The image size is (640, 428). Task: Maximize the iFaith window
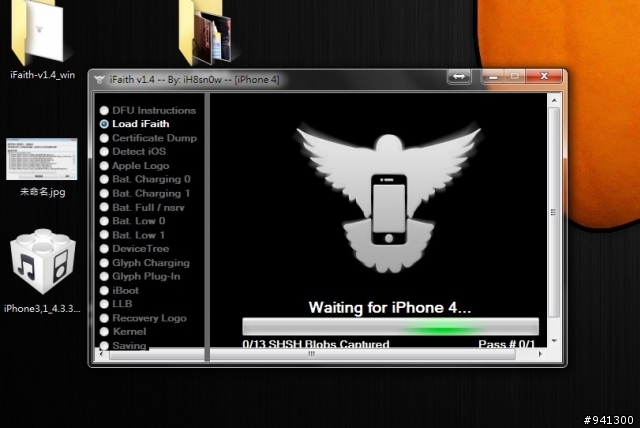(515, 76)
